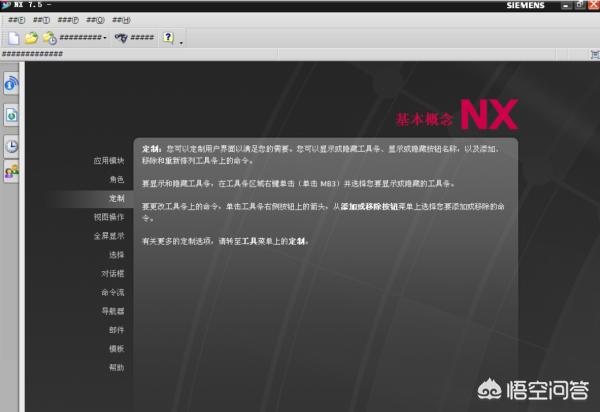Click the Command Finder binoculars icon

tap(121, 37)
